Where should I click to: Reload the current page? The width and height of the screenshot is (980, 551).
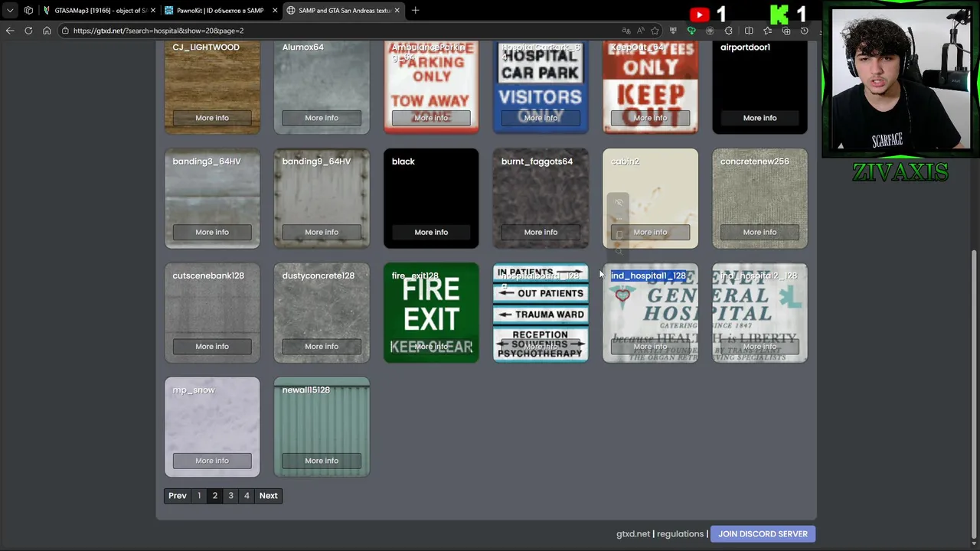click(x=28, y=31)
